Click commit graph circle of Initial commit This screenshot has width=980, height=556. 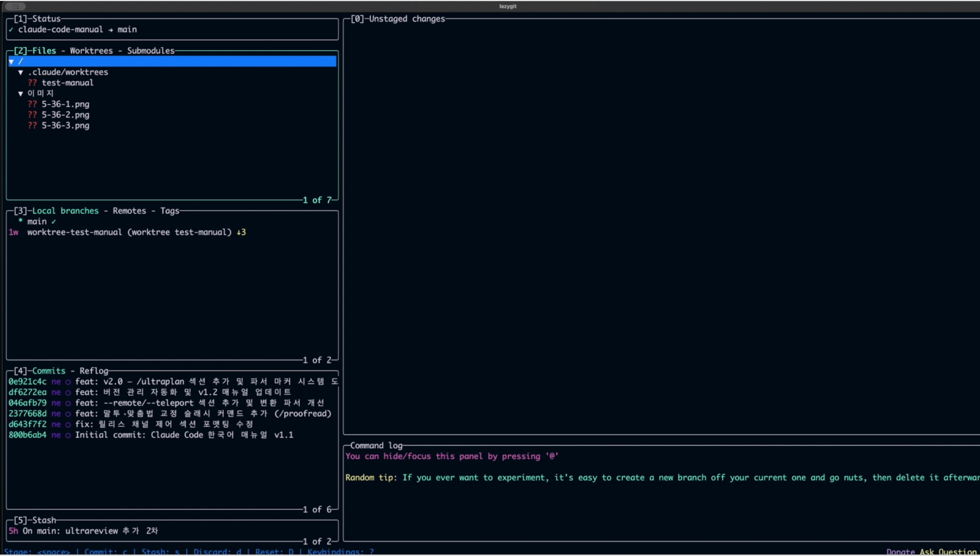pyautogui.click(x=68, y=436)
